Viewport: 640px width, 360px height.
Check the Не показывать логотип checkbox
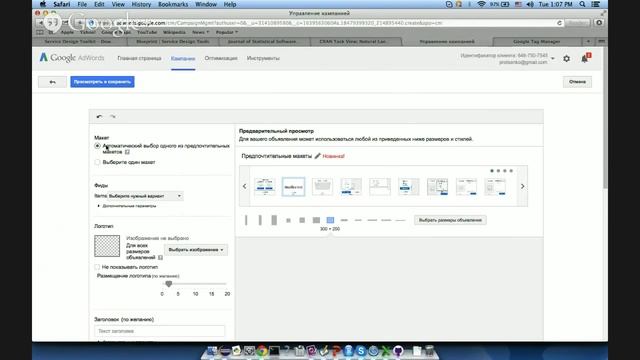point(97,267)
